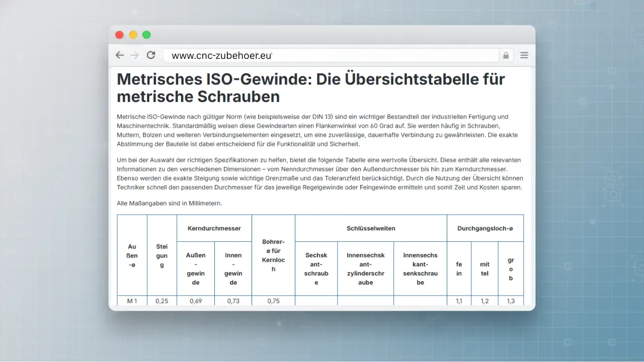Minimize the window with the yellow button

point(133,35)
